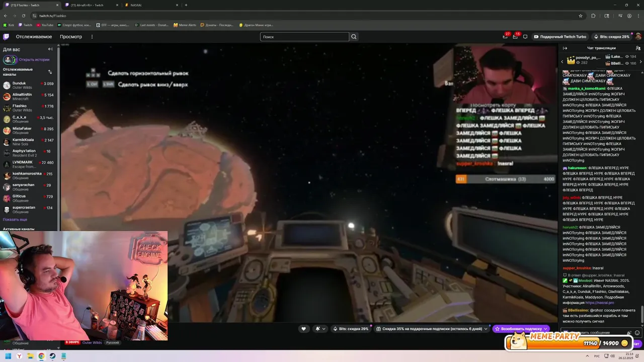Click Bits: скидка 29% below the player
Image resolution: width=644 pixels, height=362 pixels.
point(351,329)
